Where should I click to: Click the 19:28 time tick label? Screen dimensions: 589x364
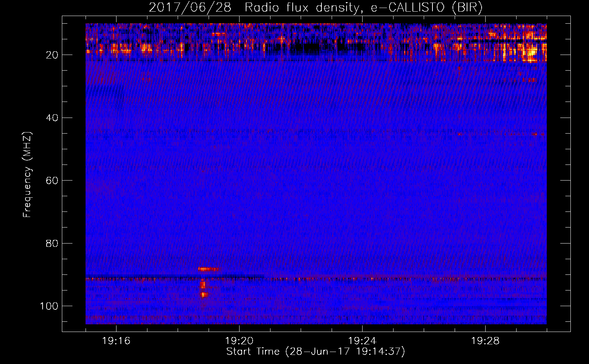pyautogui.click(x=485, y=341)
